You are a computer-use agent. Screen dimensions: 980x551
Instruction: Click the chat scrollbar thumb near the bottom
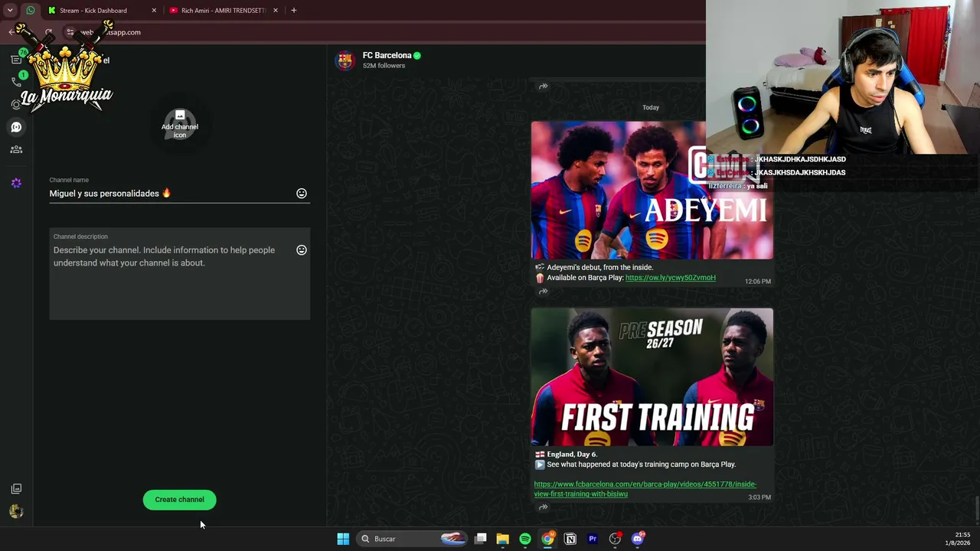977,507
